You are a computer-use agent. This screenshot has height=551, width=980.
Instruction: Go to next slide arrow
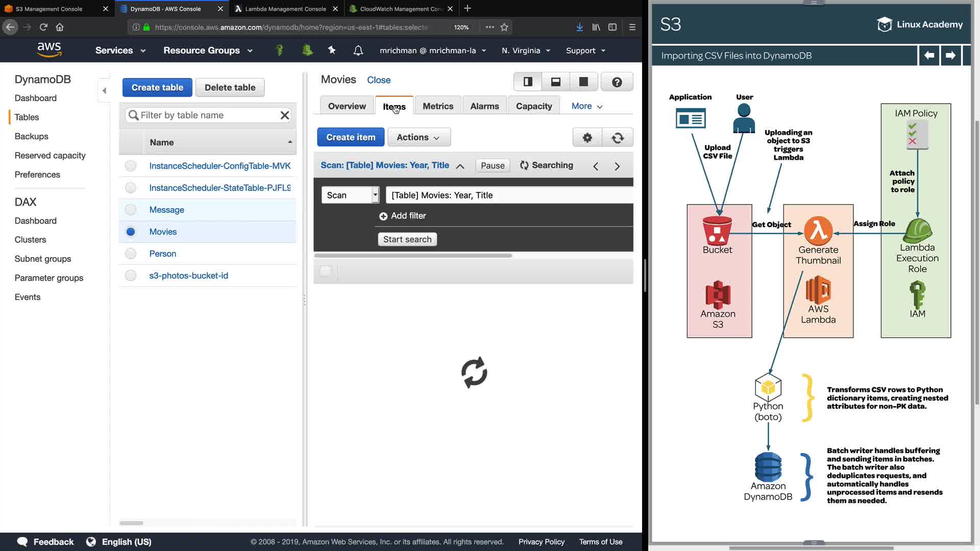(950, 55)
